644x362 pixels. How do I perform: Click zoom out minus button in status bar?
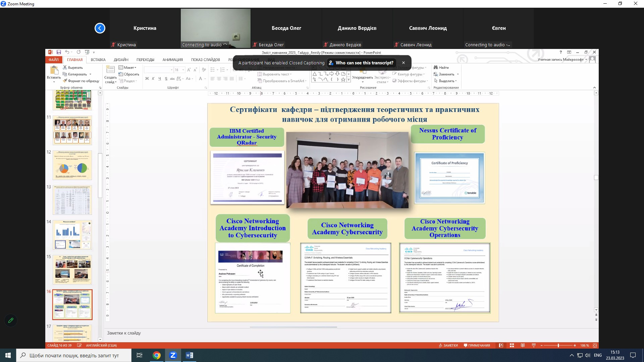541,346
